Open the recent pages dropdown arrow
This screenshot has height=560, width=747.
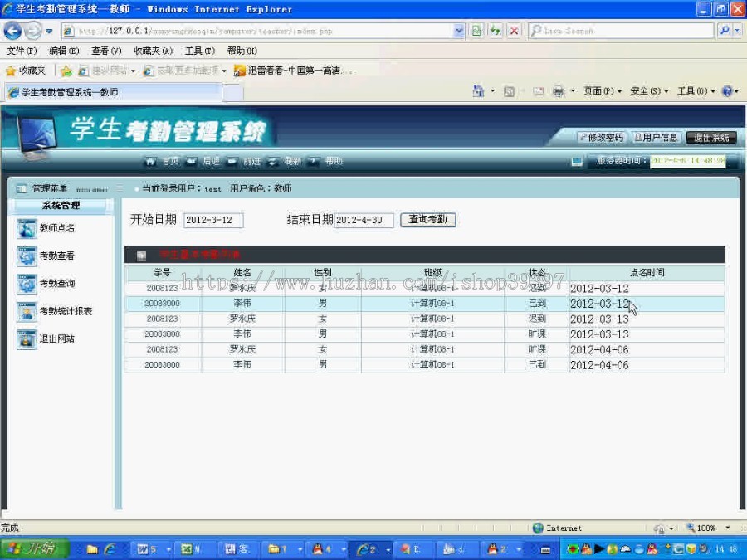coord(49,32)
